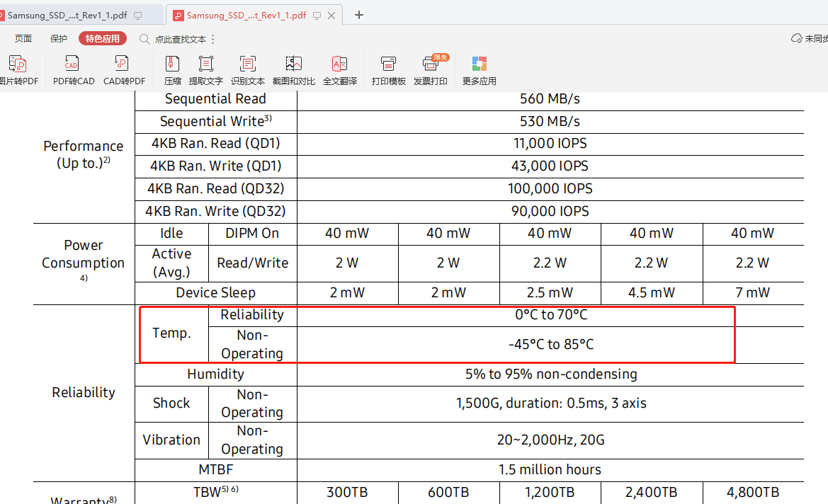Screen dimensions: 828x504
Task: Select the 600TB TBW value
Action: (x=448, y=493)
